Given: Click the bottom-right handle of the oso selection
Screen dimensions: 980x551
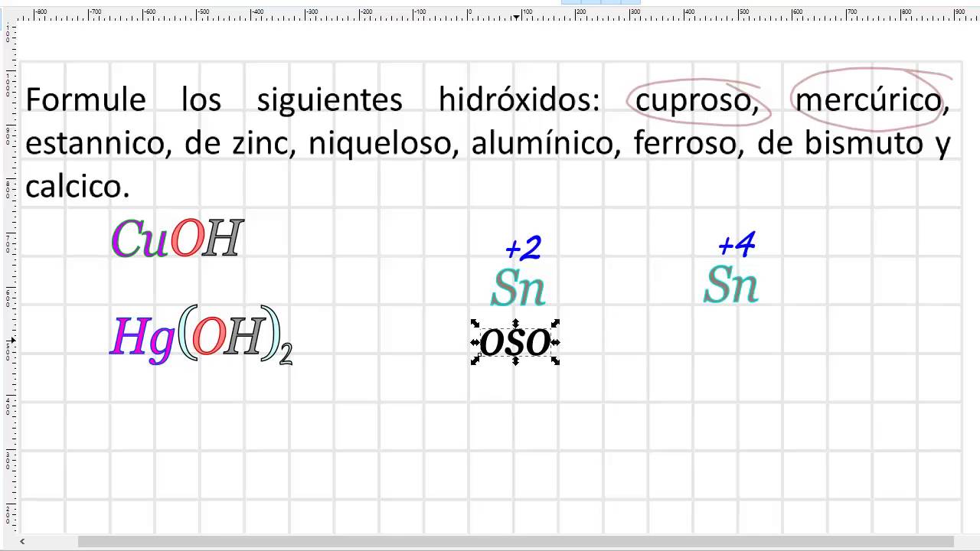Looking at the screenshot, I should [556, 360].
